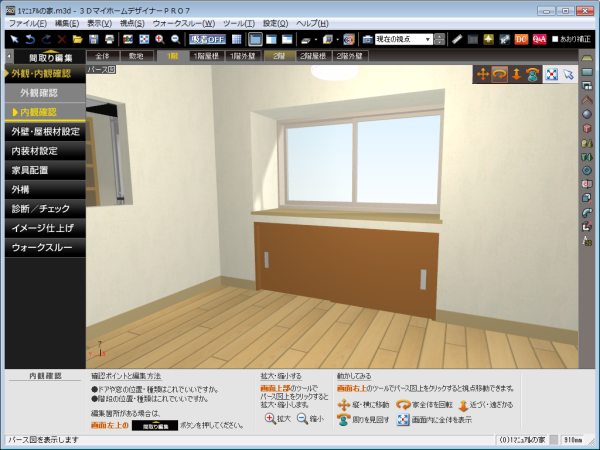Click the sphere shape icon in right toolbar
This screenshot has height=450, width=600.
point(587,113)
